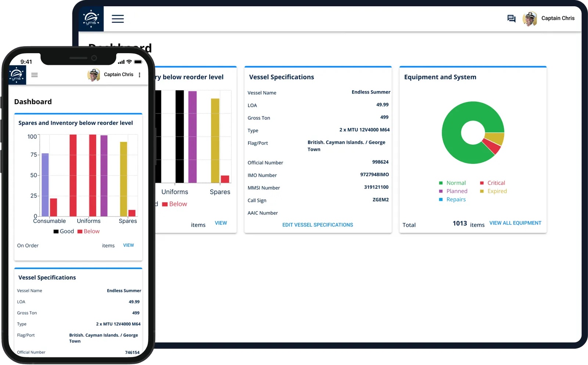Open the chat messages icon
The height and width of the screenshot is (365, 588).
[x=511, y=18]
